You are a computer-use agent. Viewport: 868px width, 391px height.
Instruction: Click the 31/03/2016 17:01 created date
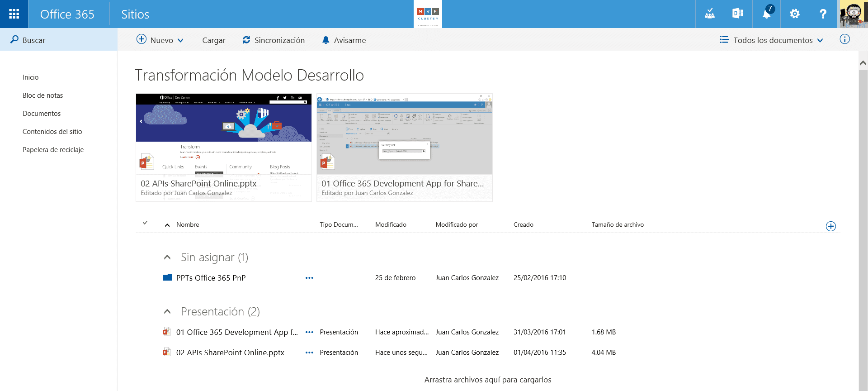540,332
